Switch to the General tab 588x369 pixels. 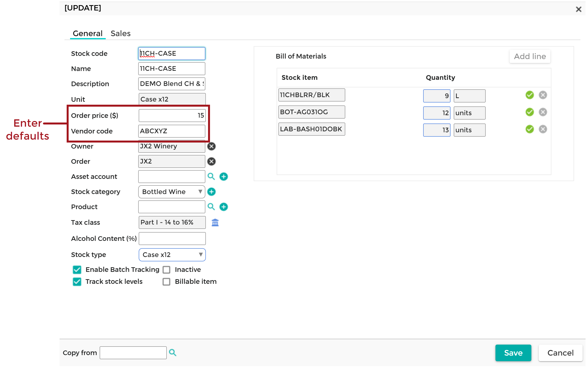tap(87, 33)
